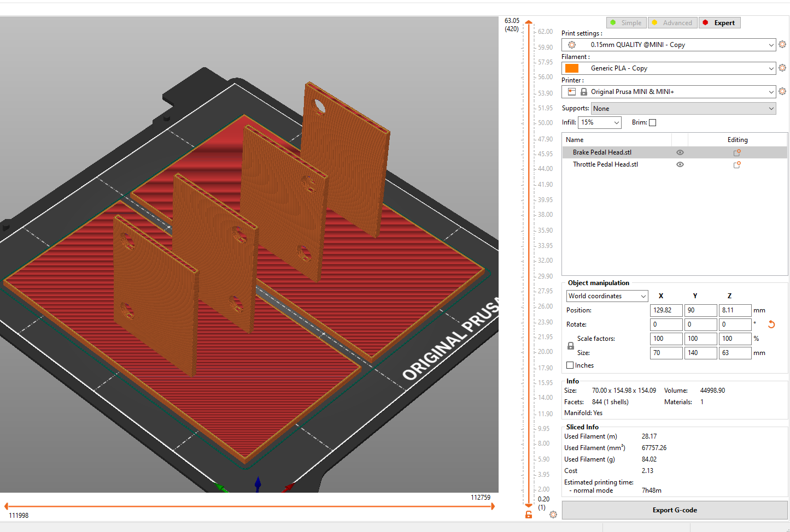The height and width of the screenshot is (532, 790).
Task: Reset rotation with the orange arrow icon
Action: click(x=771, y=324)
